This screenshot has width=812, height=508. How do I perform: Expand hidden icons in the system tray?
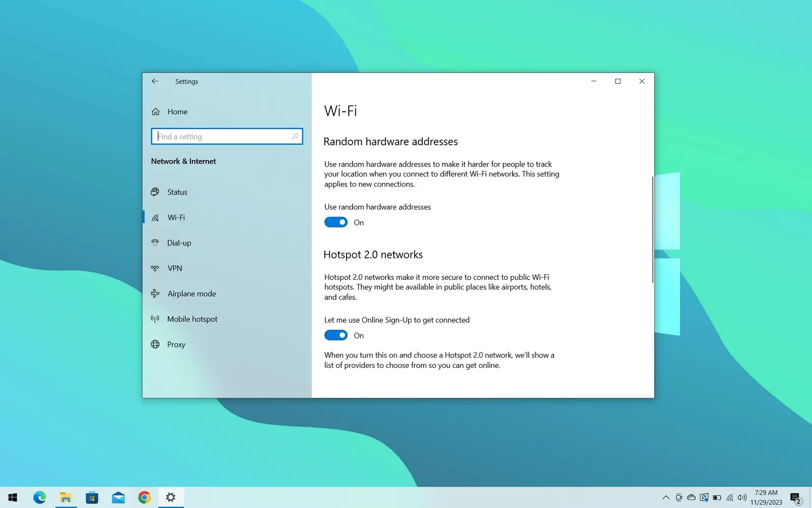665,497
